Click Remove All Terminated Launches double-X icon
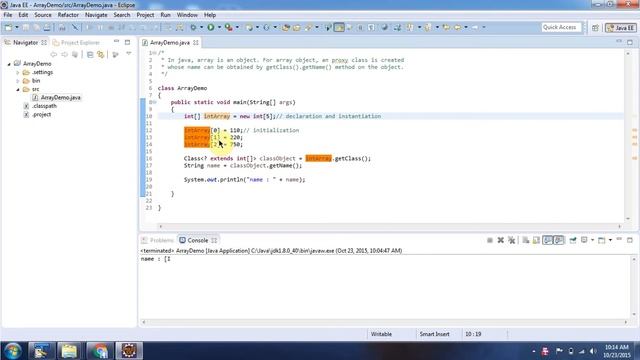 coord(511,240)
